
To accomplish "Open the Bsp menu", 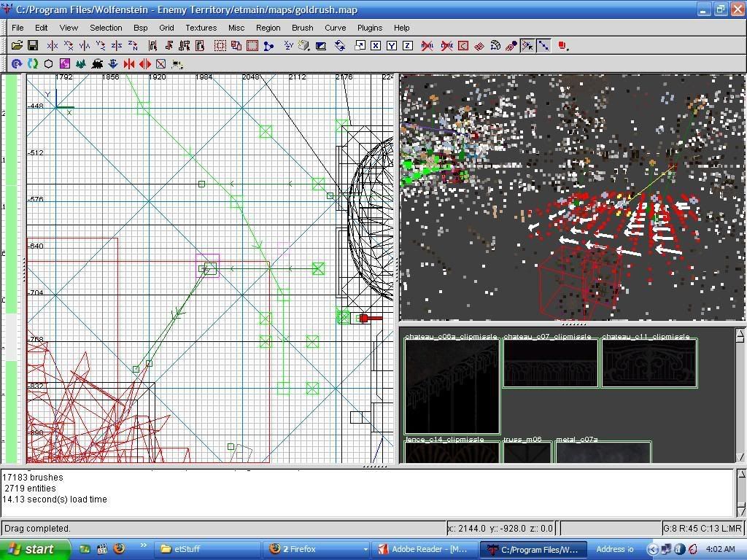I will (140, 28).
